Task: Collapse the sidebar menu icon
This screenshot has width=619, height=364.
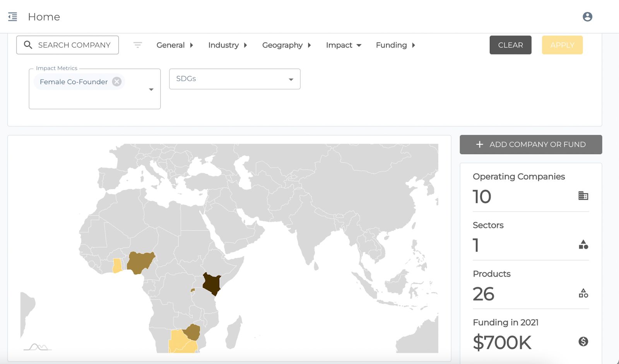Action: point(13,17)
